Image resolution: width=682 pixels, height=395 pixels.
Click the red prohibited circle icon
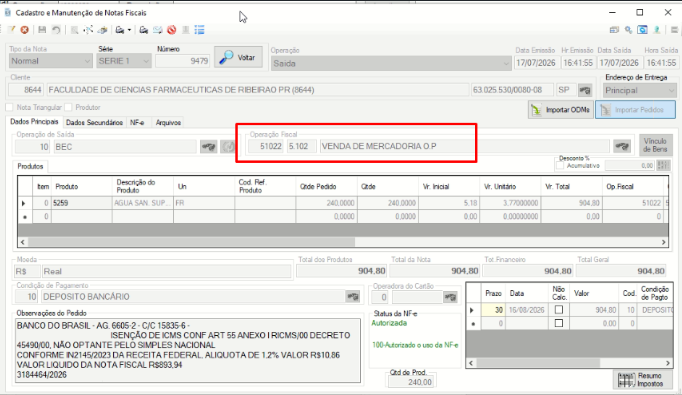172,30
